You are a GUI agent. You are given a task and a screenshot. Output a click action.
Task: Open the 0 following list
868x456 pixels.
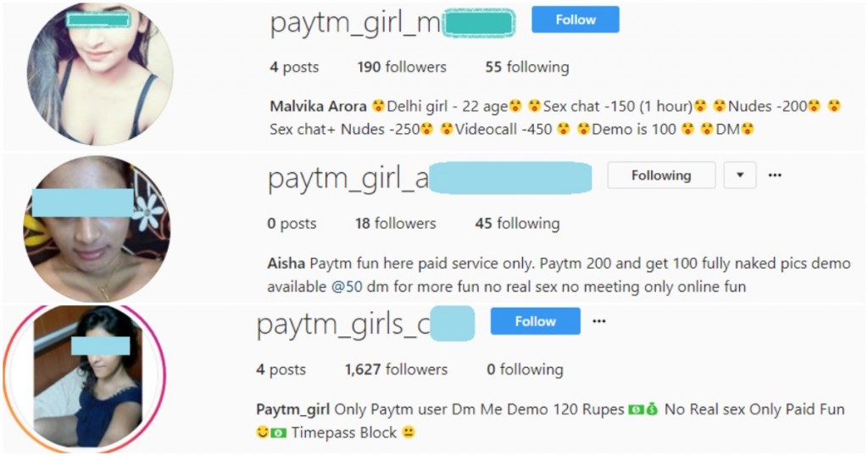(x=525, y=369)
